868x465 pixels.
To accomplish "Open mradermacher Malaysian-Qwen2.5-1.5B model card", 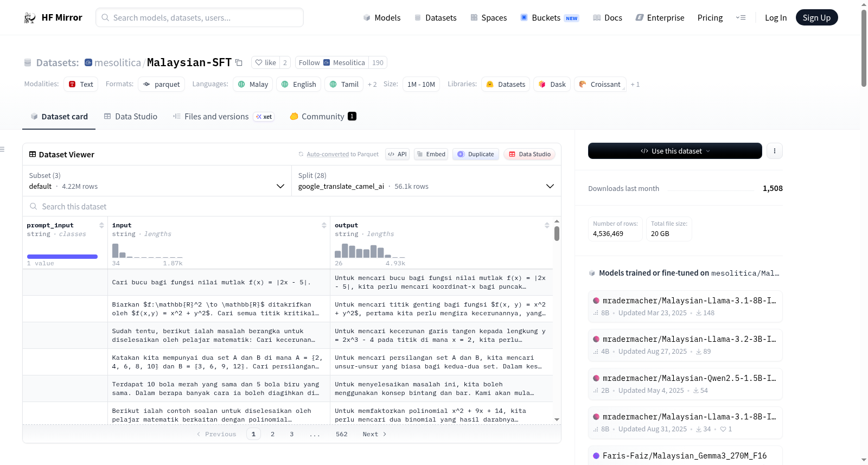I will pos(685,384).
